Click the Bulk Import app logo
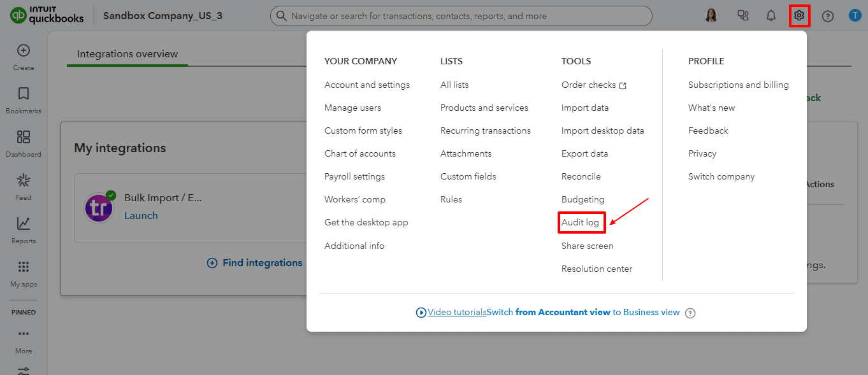Screen dimensions: 868x375 [x=99, y=208]
